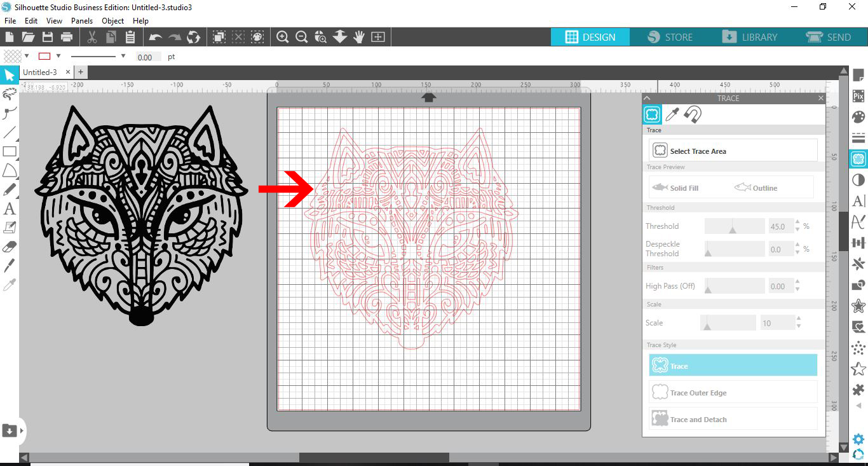Click Trace and Detach button
868x466 pixels.
point(733,419)
